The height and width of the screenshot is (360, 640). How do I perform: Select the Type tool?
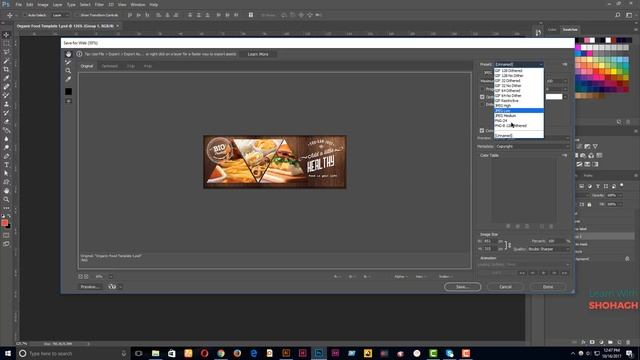pyautogui.click(x=6, y=165)
